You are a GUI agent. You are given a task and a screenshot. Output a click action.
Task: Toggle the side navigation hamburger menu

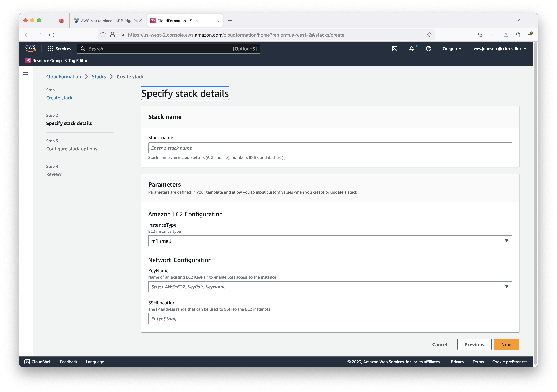(26, 73)
